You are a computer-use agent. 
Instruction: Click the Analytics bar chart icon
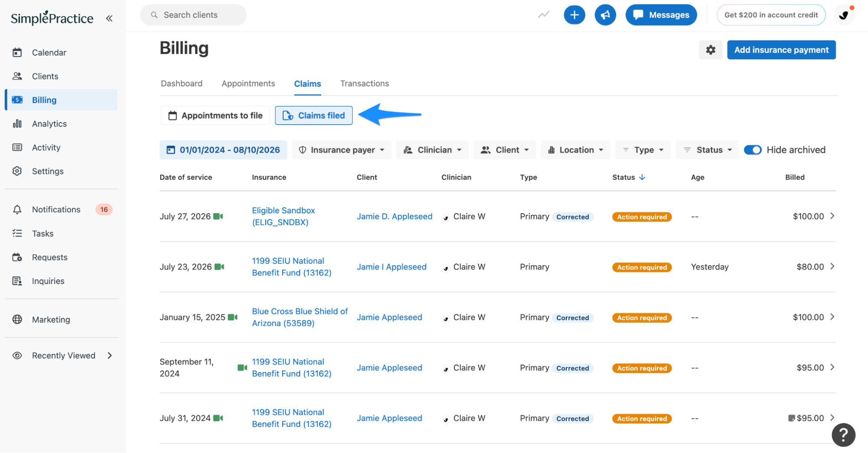[17, 124]
